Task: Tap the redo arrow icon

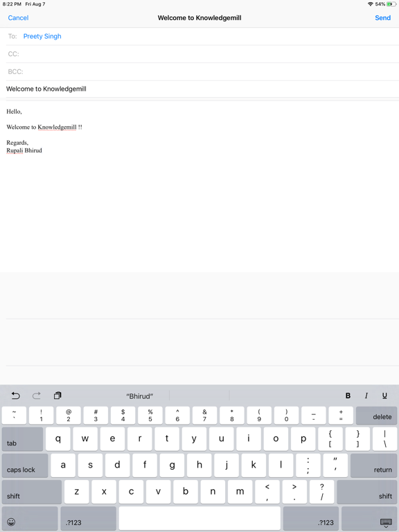Action: [37, 396]
